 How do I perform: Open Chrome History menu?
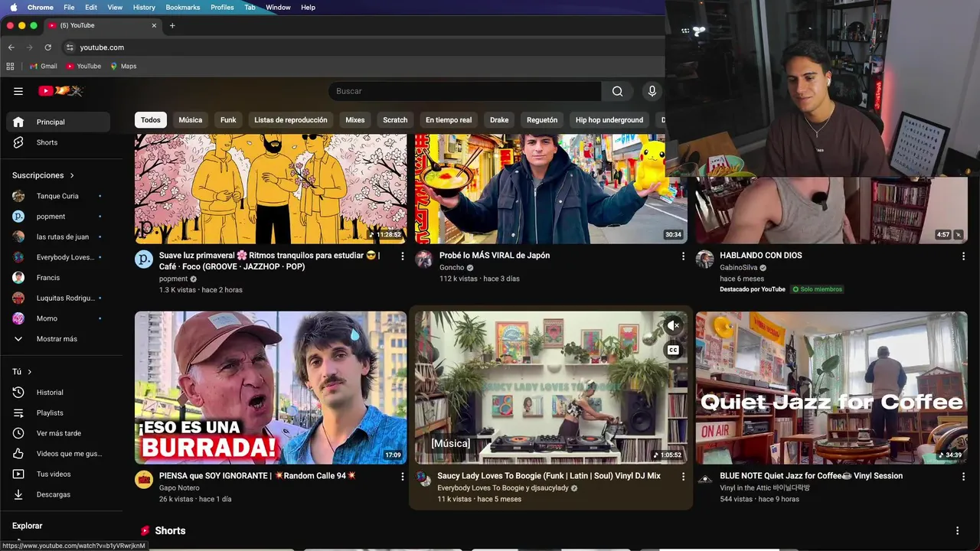(144, 7)
